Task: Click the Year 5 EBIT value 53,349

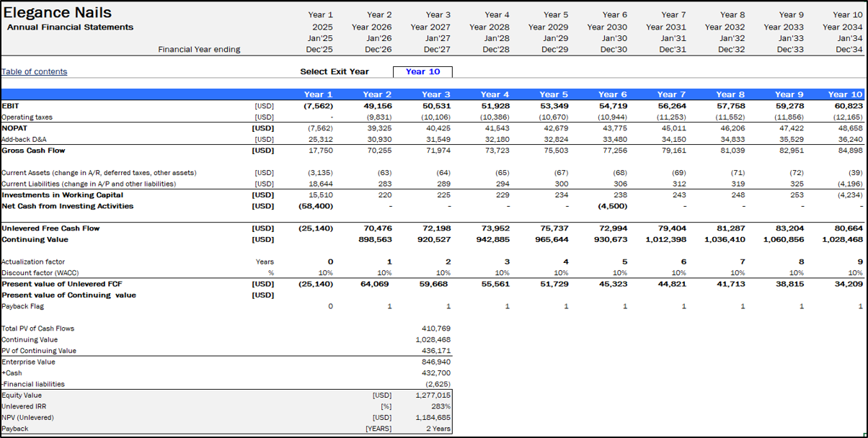Action: pyautogui.click(x=554, y=106)
